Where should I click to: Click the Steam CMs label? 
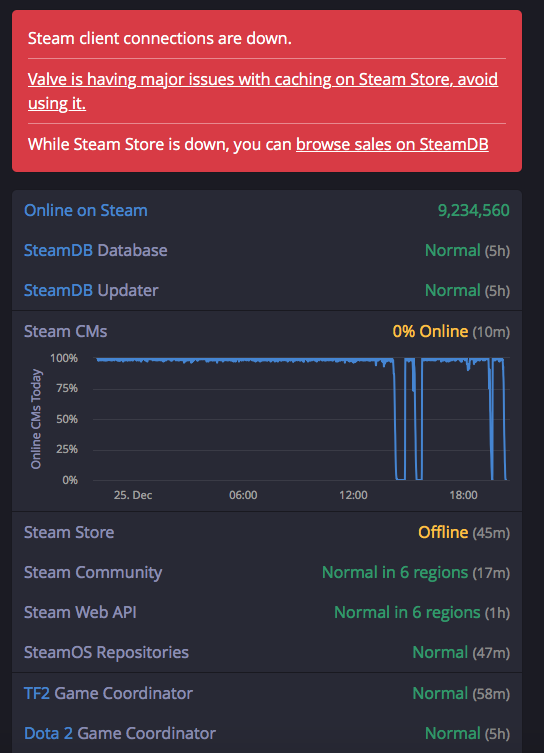click(66, 331)
